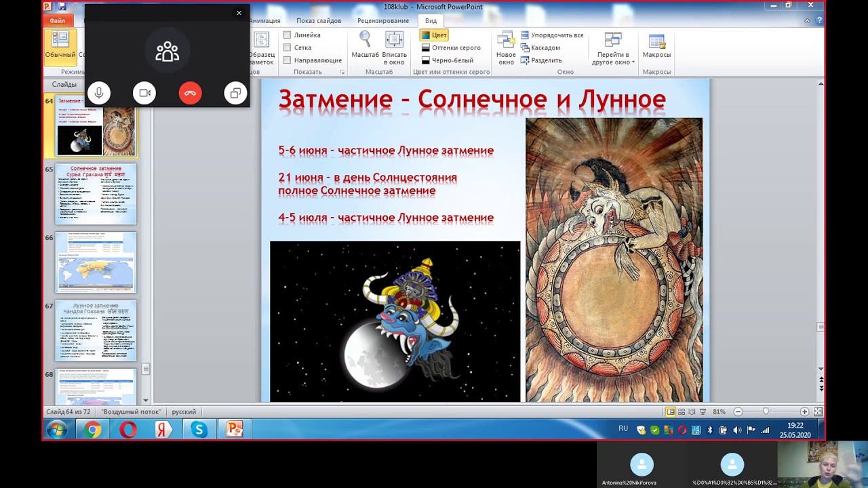Close the call overlay with the X

(x=239, y=13)
